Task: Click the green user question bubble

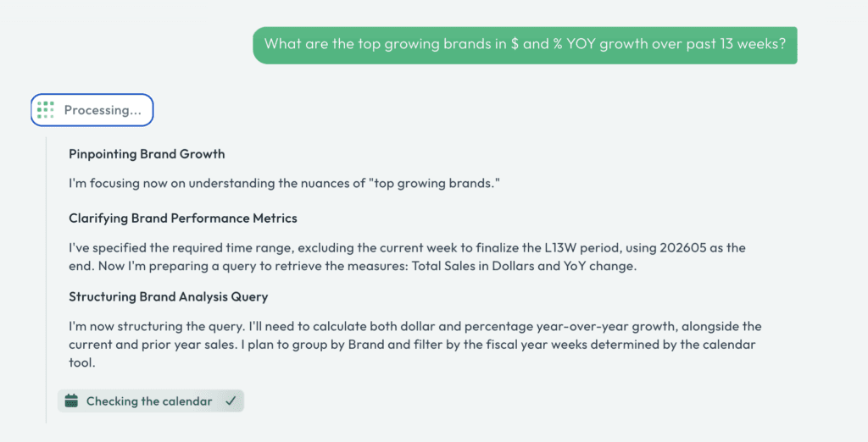Action: tap(525, 44)
